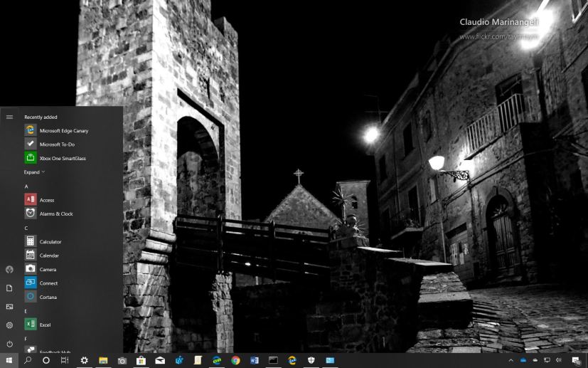The width and height of the screenshot is (588, 368).
Task: Click the volume speaker tray icon
Action: tap(558, 360)
